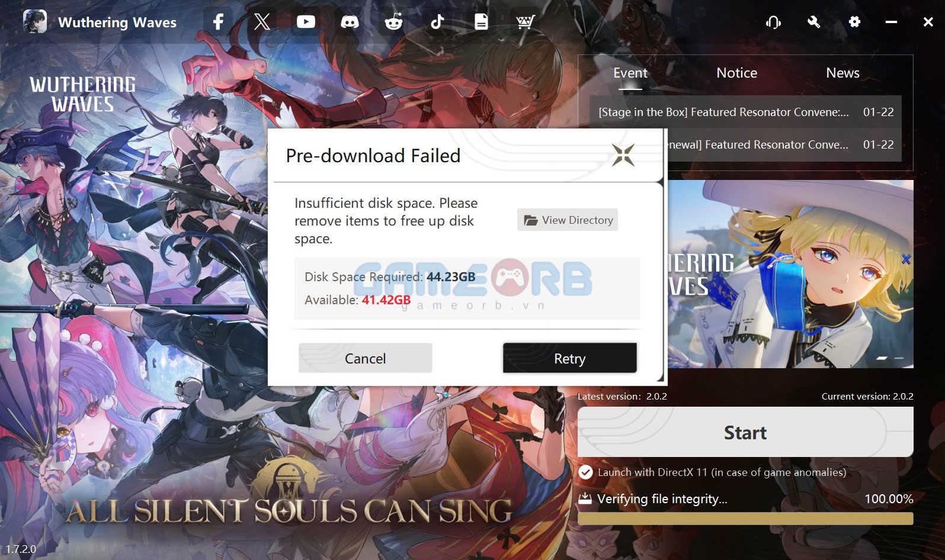
Task: Switch to the Notice tab
Action: coord(736,73)
